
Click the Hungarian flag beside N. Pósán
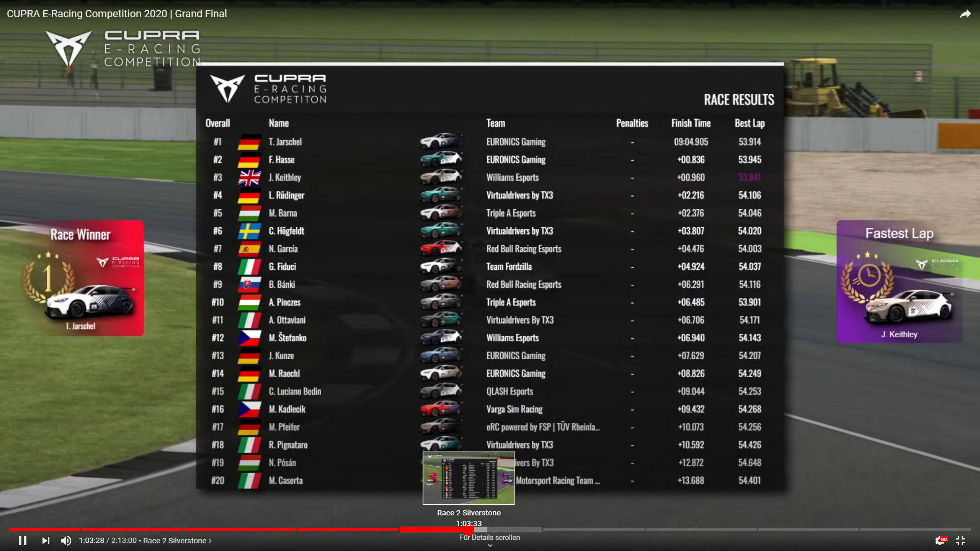point(249,463)
